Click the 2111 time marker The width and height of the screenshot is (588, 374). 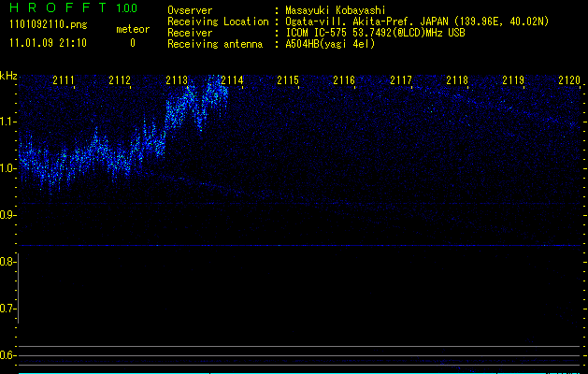tap(64, 80)
